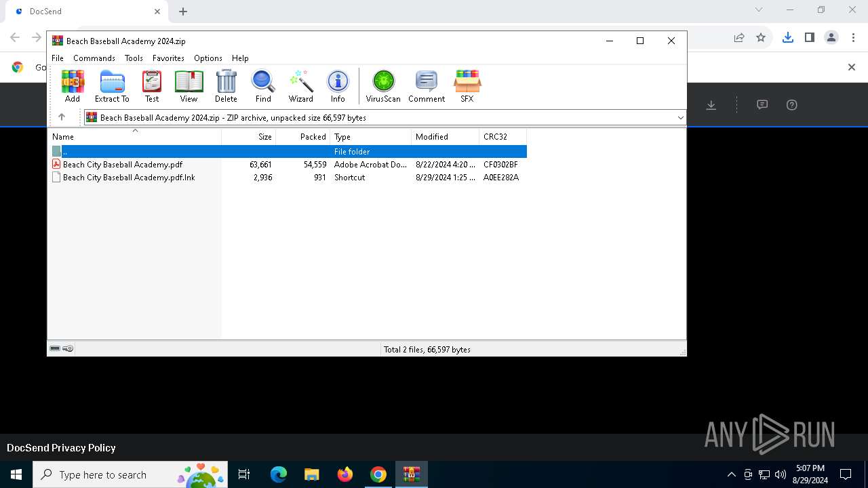Screen dimensions: 868x488
Task: Launch Microsoft Edge from the taskbar
Action: (279, 474)
